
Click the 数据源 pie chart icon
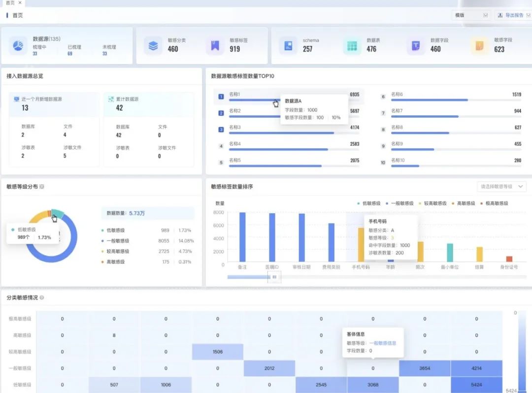point(18,46)
